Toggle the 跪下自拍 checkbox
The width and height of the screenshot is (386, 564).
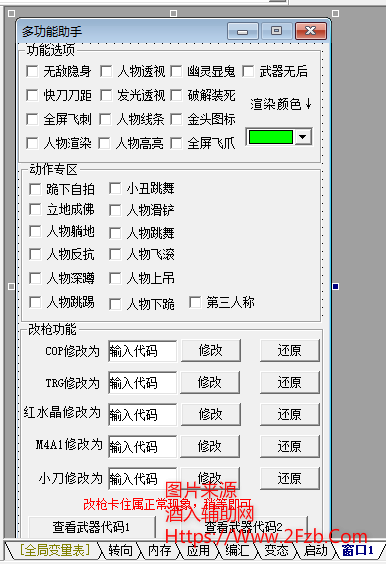point(35,189)
